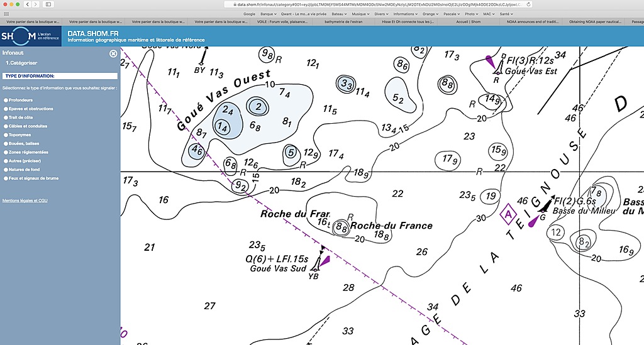The image size is (644, 345).
Task: Click the Infonaut panel title
Action: point(13,53)
